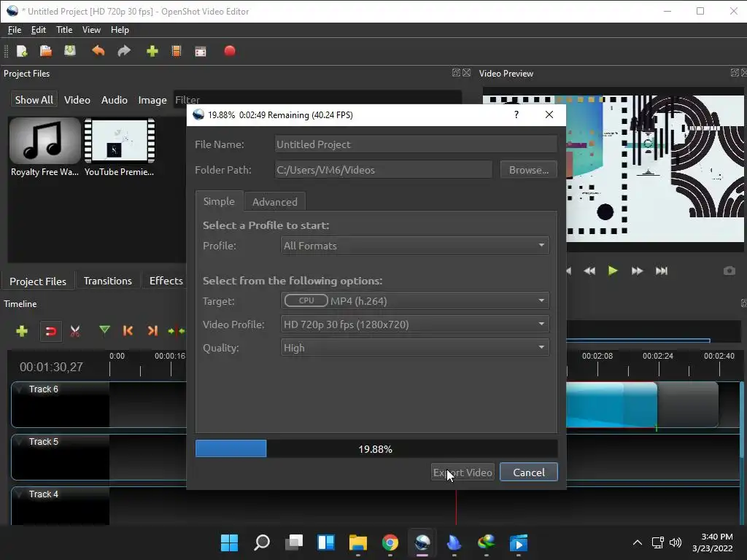
Task: Collapse the Track 6 chevron
Action: (20, 389)
